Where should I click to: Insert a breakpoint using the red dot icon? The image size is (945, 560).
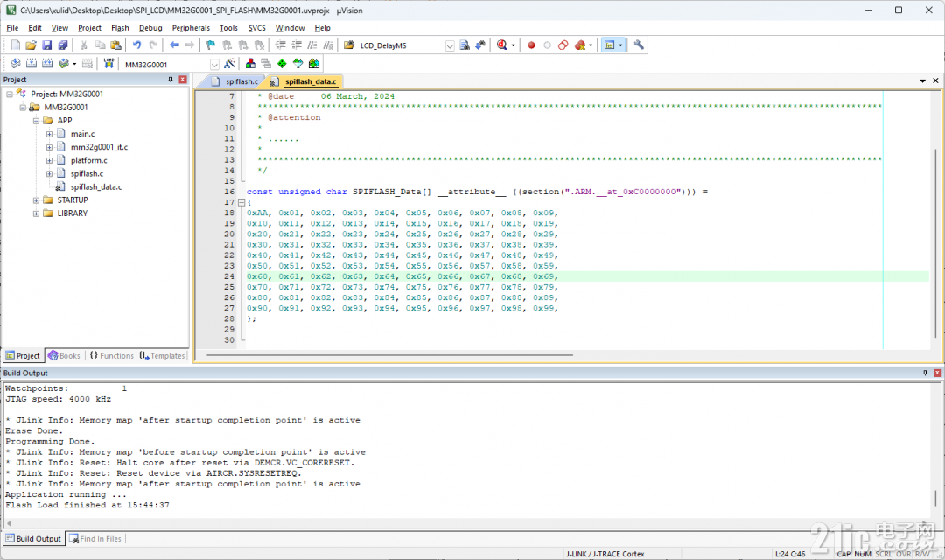(x=531, y=45)
